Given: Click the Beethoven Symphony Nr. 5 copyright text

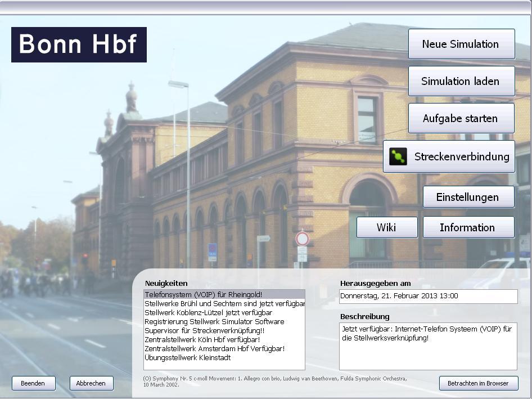Looking at the screenshot, I should point(275,382).
